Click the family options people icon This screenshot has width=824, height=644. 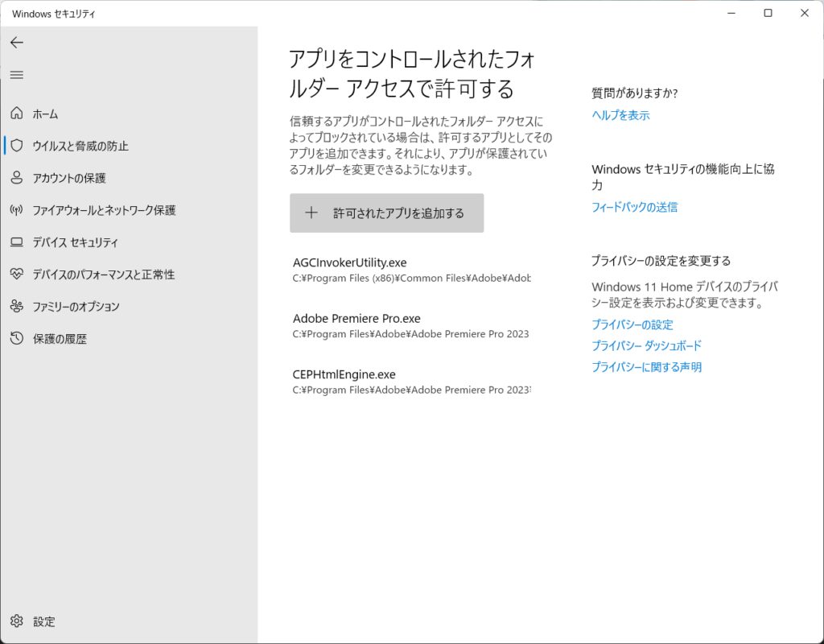[17, 306]
